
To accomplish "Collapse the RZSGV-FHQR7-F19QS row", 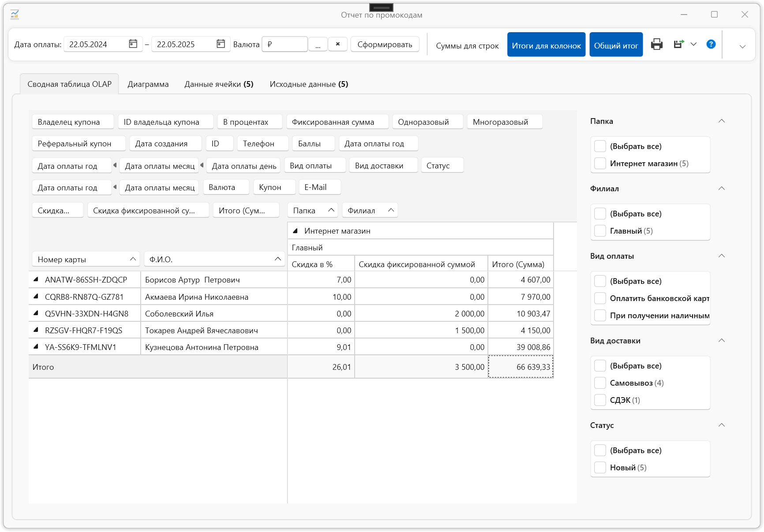I will click(x=36, y=330).
